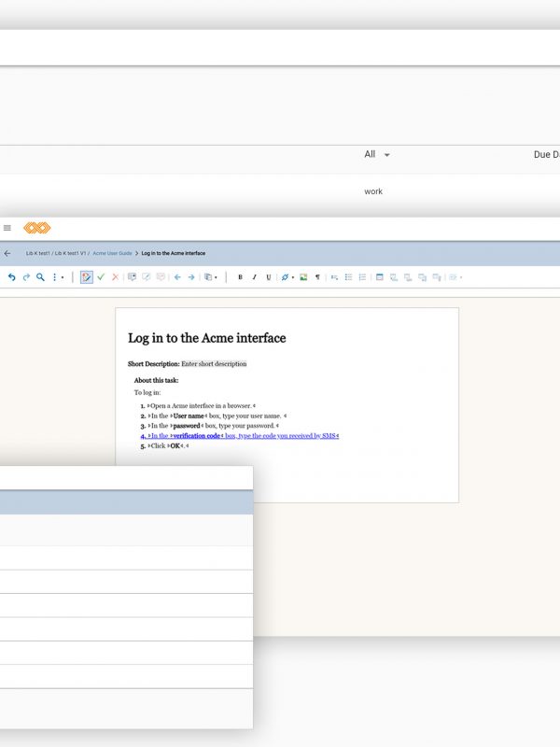Go back using the breadcrumb arrow
This screenshot has width=560, height=747.
tap(7, 253)
